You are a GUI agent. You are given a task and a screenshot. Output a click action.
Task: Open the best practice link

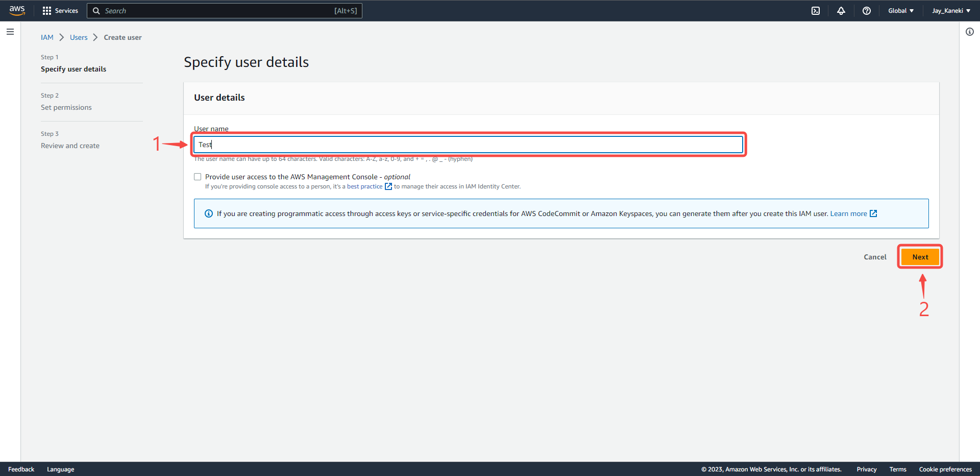point(364,186)
